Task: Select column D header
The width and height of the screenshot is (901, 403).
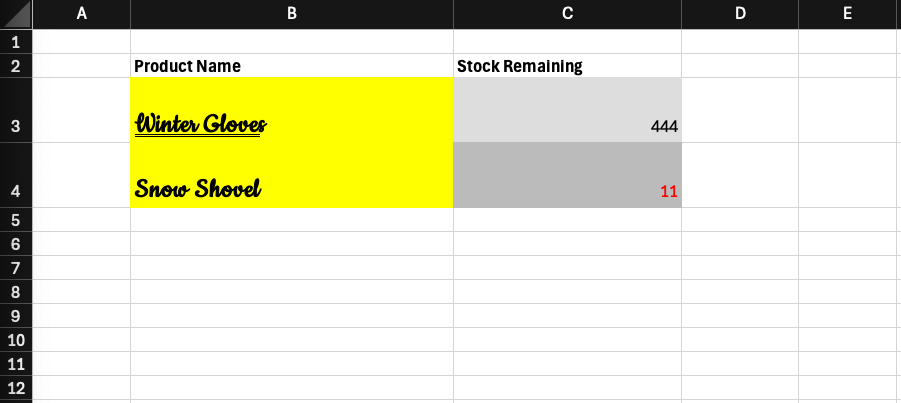Action: click(740, 14)
